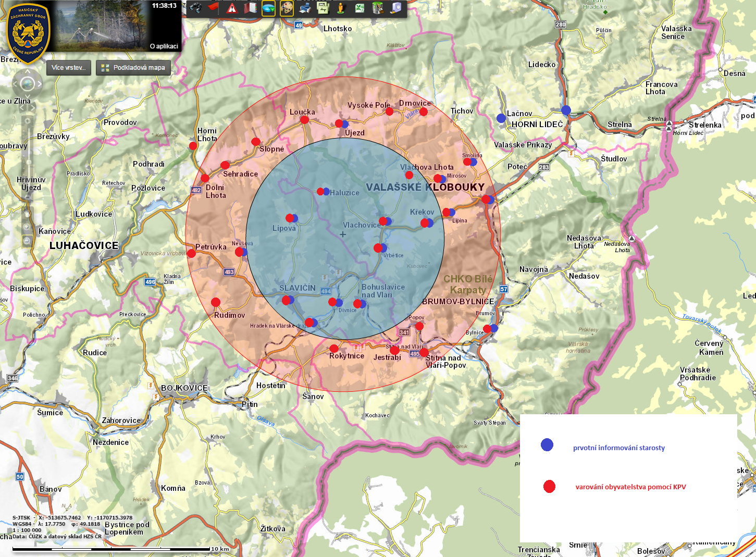Pan map right with the navigation arrow
The height and width of the screenshot is (557, 756).
[40, 83]
